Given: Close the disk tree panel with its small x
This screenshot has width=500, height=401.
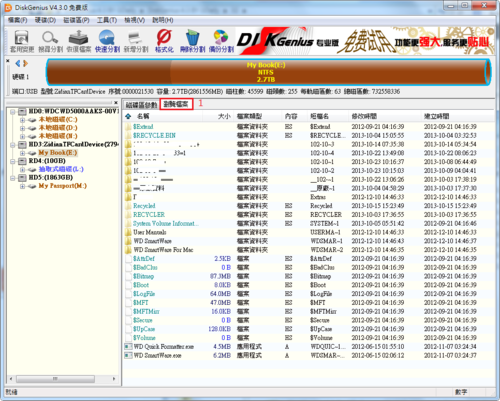Looking at the screenshot, I should pyautogui.click(x=116, y=103).
